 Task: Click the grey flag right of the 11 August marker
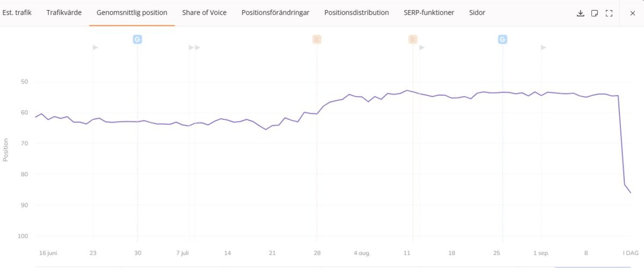click(422, 47)
